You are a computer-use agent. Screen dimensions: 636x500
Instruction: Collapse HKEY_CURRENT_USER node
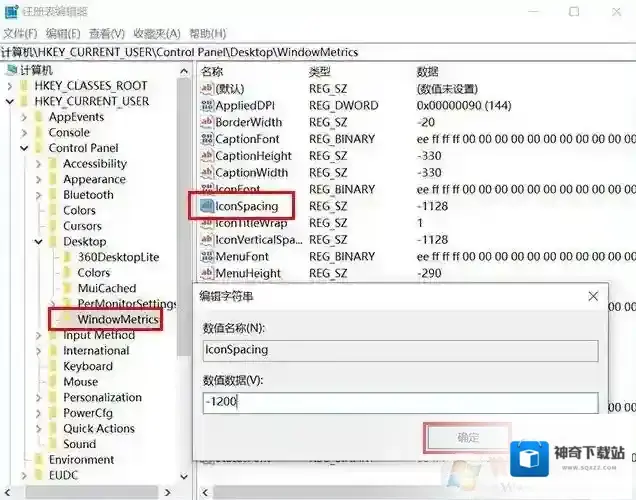[x=10, y=101]
